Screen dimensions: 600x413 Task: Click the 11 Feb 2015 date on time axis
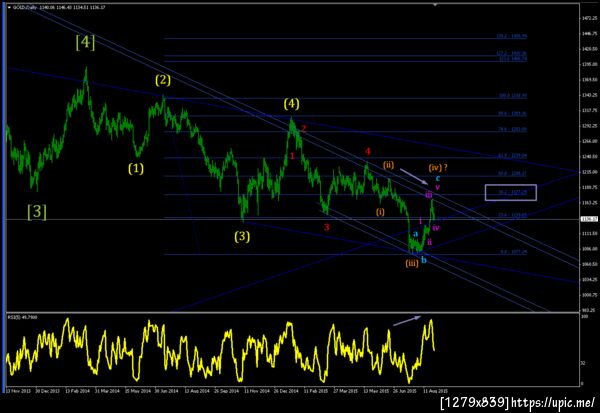[x=316, y=391]
